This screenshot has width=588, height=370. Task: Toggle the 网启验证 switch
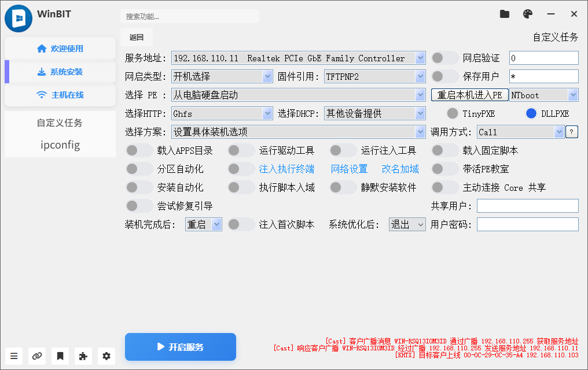tap(444, 58)
